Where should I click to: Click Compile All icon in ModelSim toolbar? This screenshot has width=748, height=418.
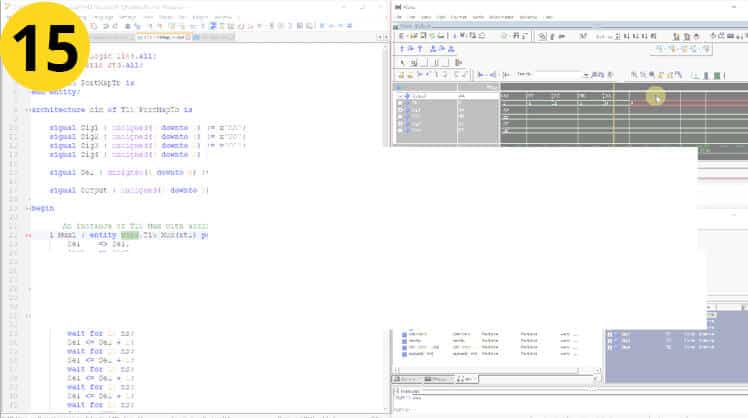coord(552,36)
